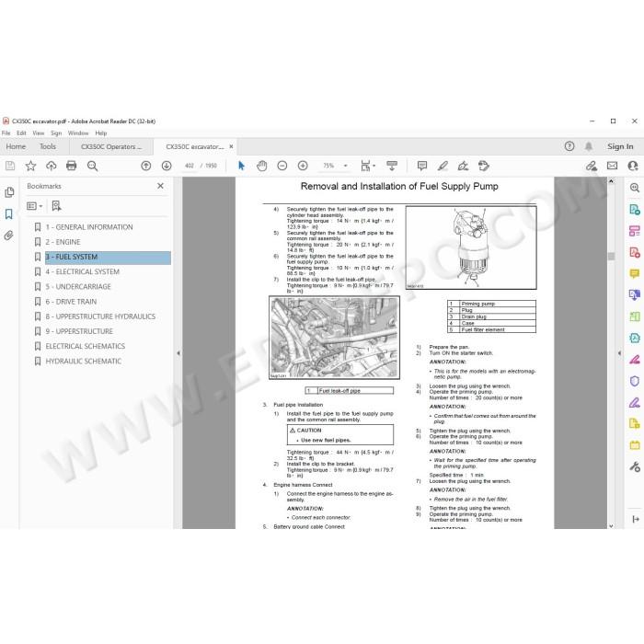Send file by email icon

pos(613,166)
